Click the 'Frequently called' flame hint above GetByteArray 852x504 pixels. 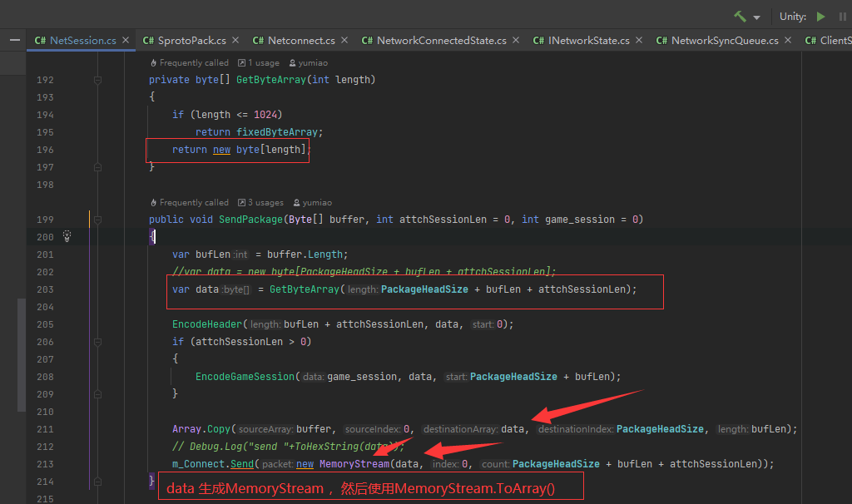pos(190,62)
